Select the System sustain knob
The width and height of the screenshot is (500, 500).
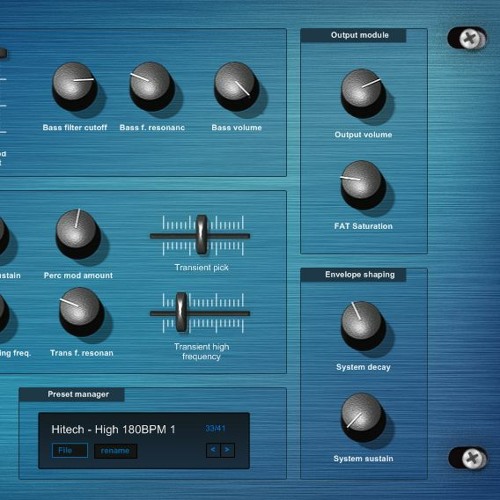tap(363, 417)
